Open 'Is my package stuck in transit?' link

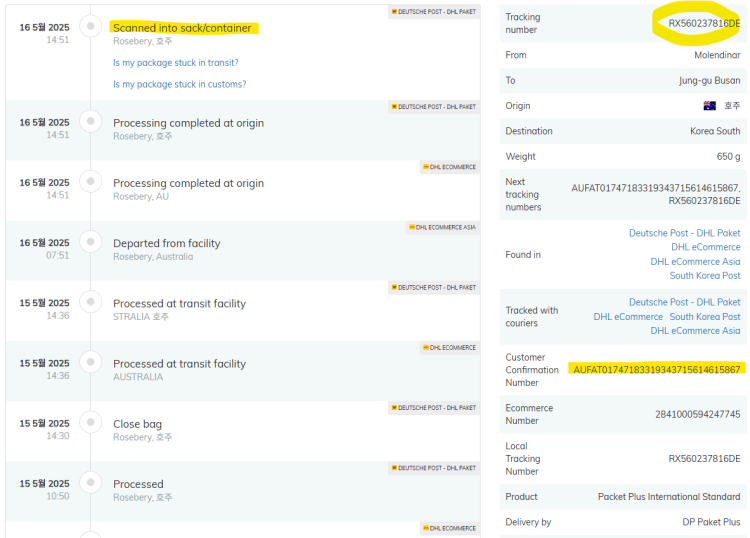(x=176, y=63)
